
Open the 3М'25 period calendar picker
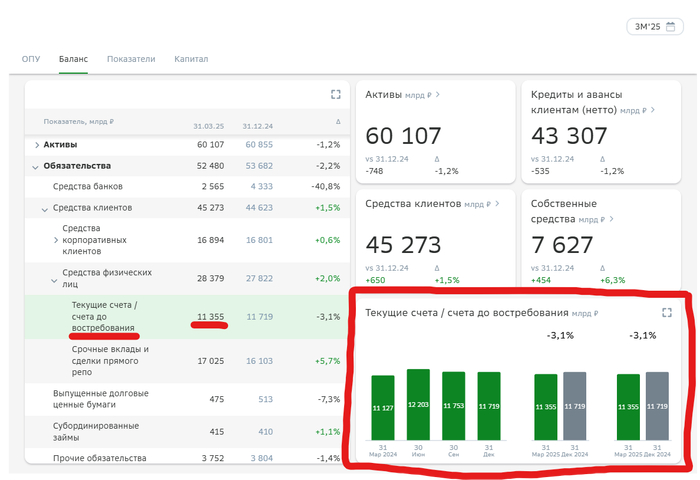[656, 27]
